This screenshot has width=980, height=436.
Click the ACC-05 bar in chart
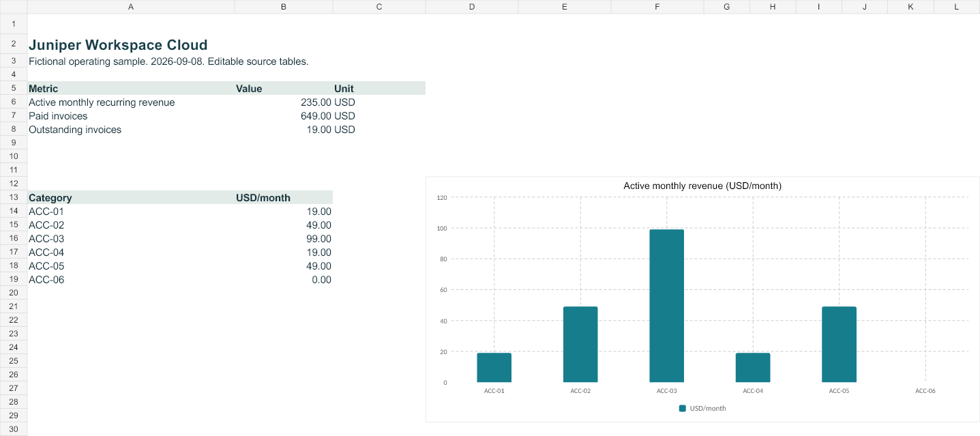(839, 345)
